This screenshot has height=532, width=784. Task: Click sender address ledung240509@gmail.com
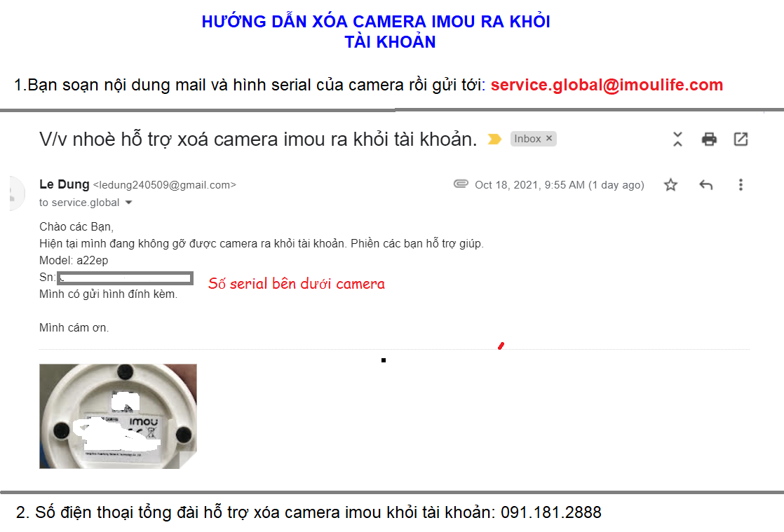point(165,185)
